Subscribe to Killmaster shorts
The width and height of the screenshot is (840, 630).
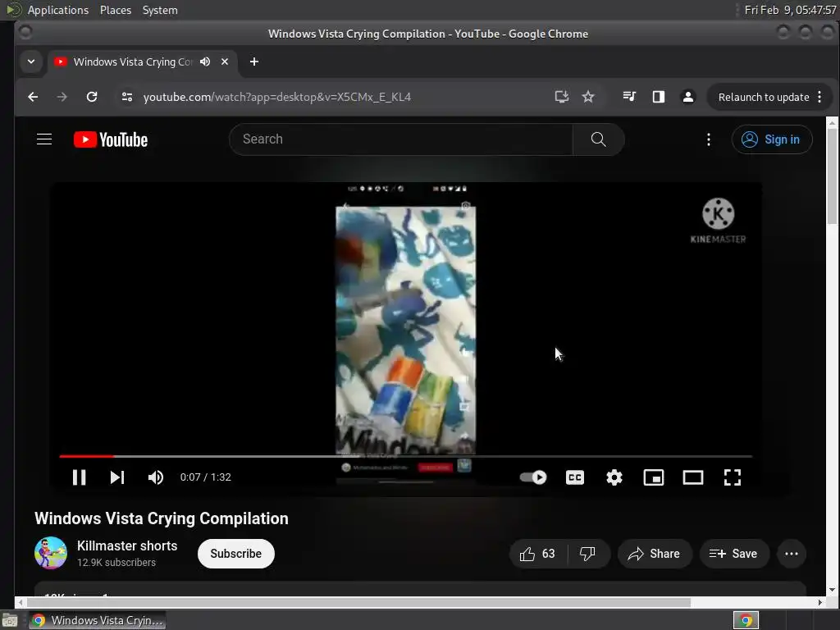(235, 554)
